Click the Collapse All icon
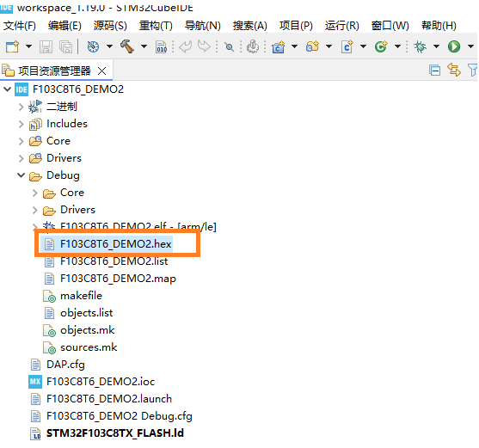 coord(434,71)
